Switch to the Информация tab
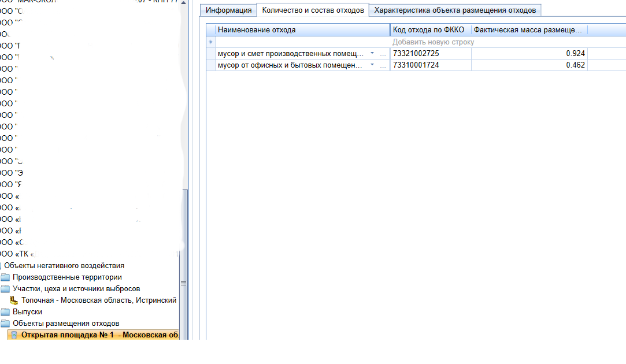This screenshot has height=364, width=626. 229,10
